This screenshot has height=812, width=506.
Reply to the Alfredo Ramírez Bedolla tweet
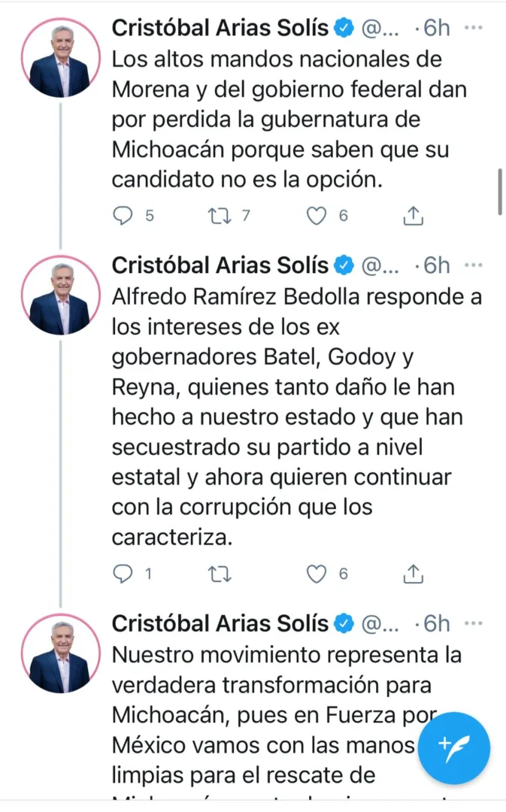(123, 574)
